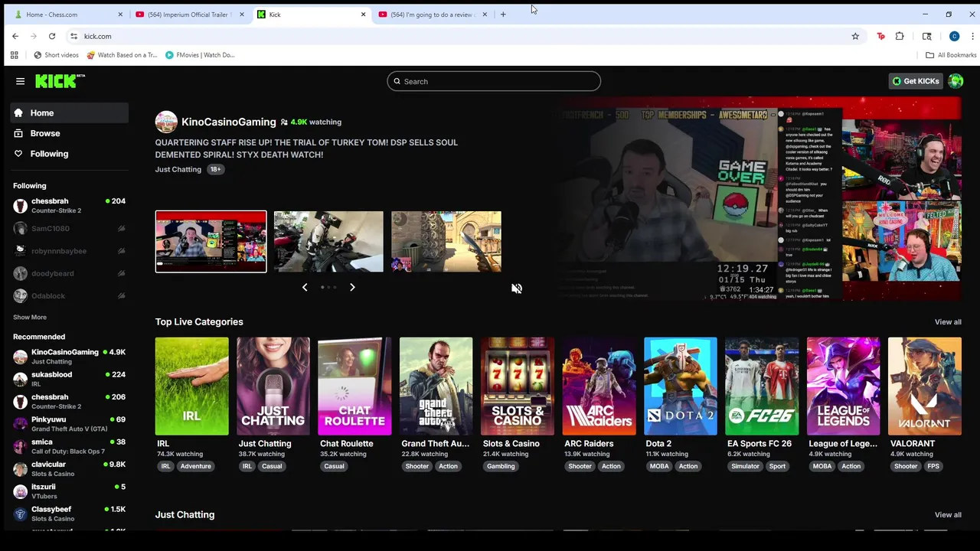
Task: Open a new browser tab
Action: tap(503, 15)
